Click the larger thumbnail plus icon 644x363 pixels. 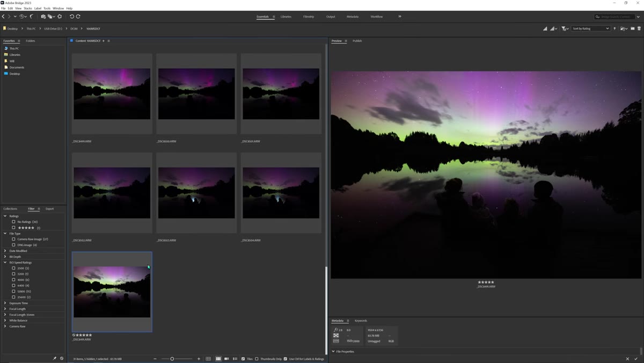pyautogui.click(x=199, y=359)
